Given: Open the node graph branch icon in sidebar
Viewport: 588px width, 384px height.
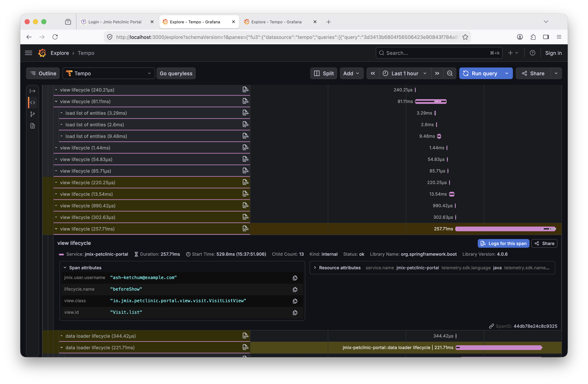Looking at the screenshot, I should tap(33, 114).
